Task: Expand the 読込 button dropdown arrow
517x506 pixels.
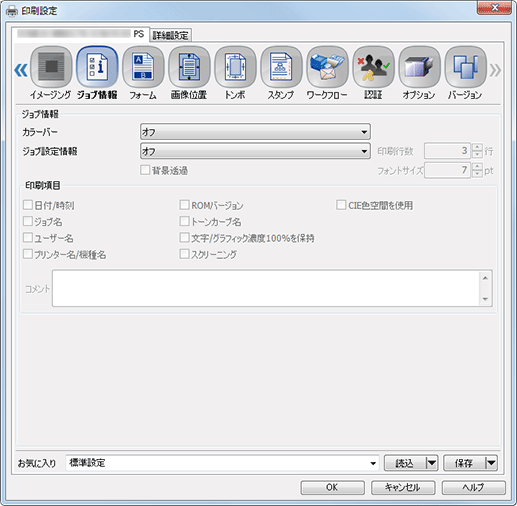Action: (x=432, y=463)
